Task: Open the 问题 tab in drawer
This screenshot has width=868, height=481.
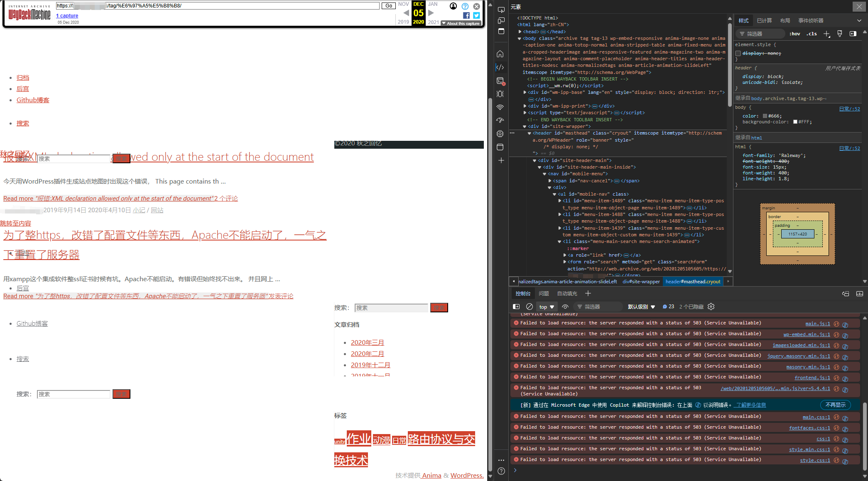Action: point(544,293)
